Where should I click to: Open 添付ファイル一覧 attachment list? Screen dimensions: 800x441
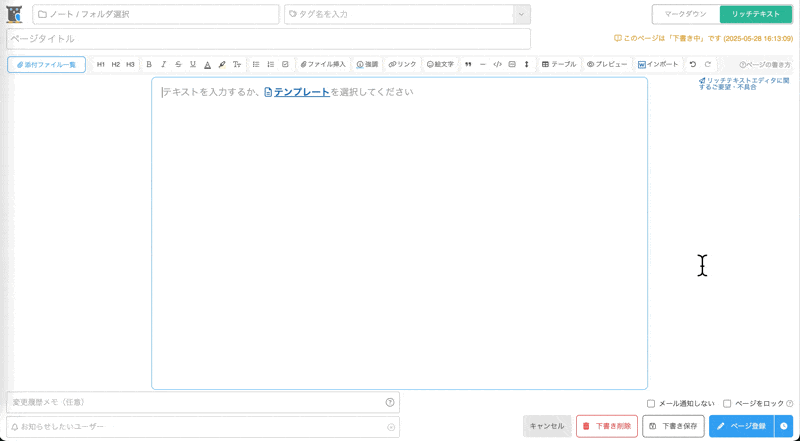[46, 65]
